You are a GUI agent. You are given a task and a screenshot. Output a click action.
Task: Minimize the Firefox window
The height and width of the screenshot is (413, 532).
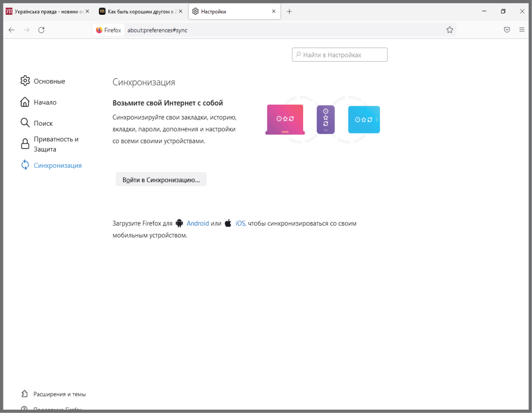[x=484, y=11]
